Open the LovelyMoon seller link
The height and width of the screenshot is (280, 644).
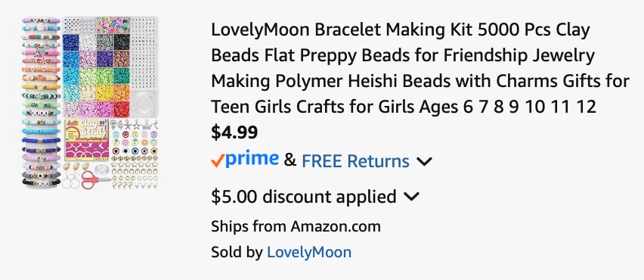(309, 252)
